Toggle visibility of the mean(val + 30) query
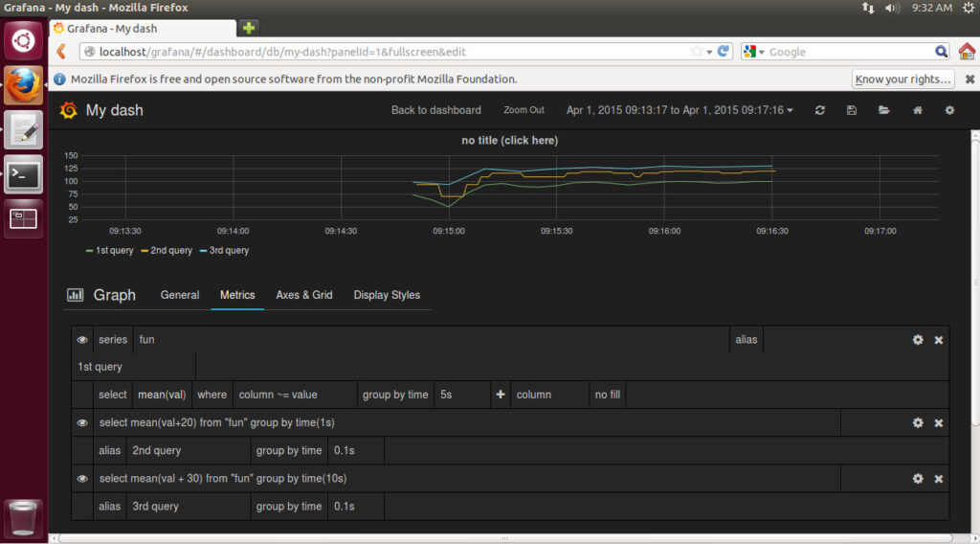Screen dimensions: 980x544 pos(82,478)
